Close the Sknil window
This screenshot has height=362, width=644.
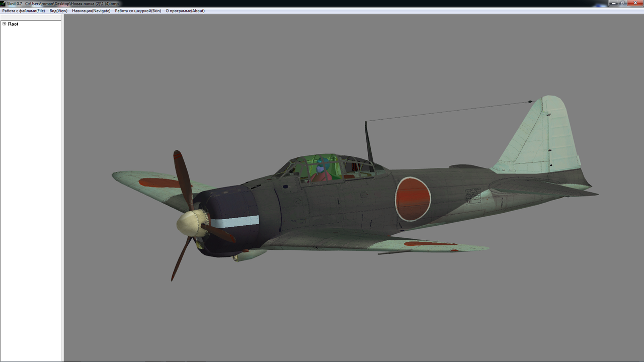[635, 3]
